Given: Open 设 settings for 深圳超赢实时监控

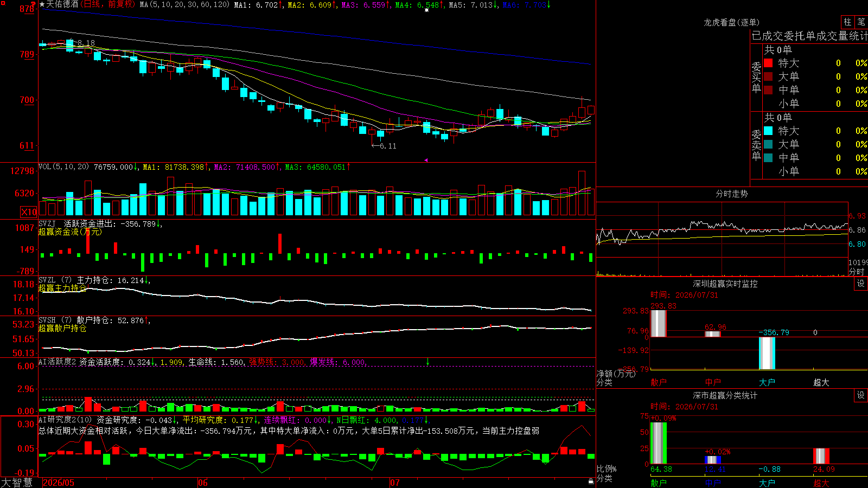Looking at the screenshot, I should click(x=861, y=284).
